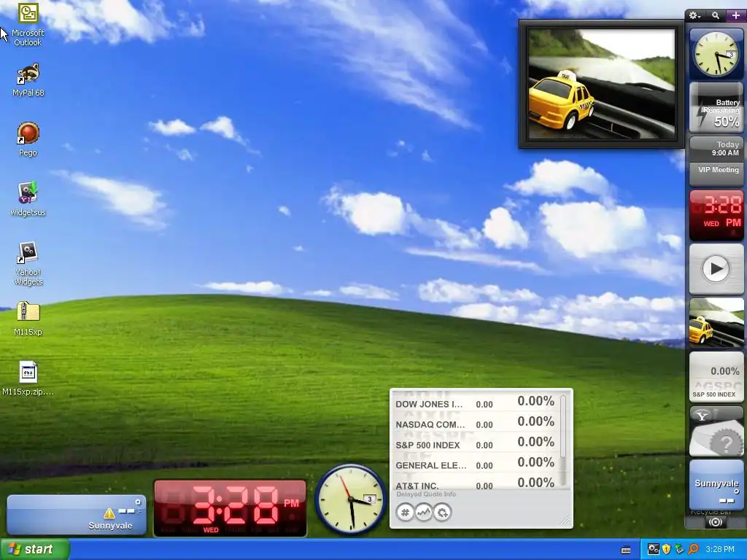Click the taxi photo thumbnail in dock

coord(716,323)
